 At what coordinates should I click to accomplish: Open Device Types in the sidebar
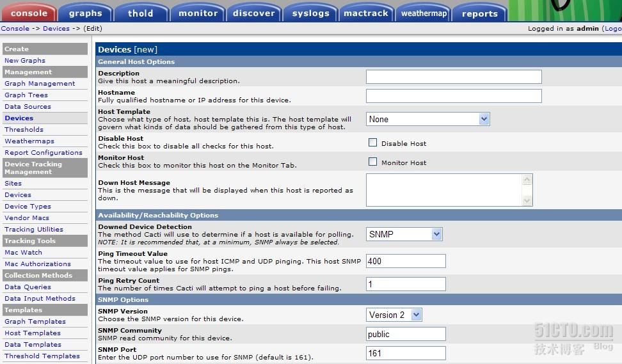[28, 206]
